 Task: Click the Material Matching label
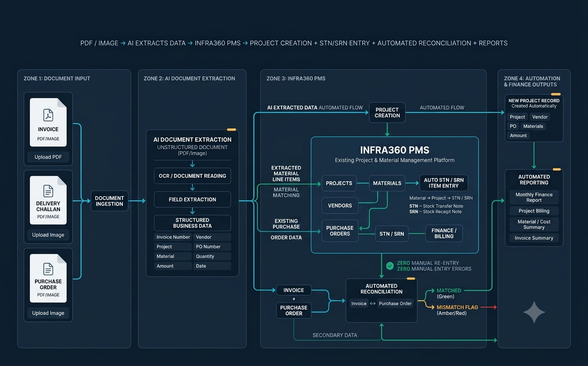pos(286,192)
